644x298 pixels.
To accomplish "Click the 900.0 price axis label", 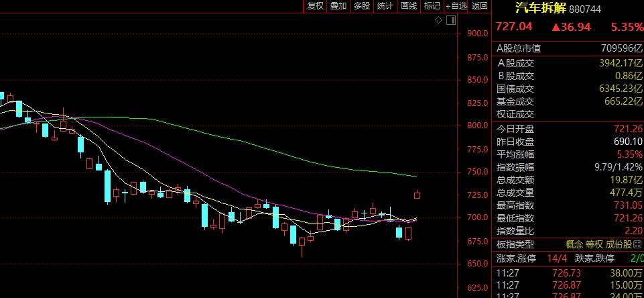I will pyautogui.click(x=476, y=34).
